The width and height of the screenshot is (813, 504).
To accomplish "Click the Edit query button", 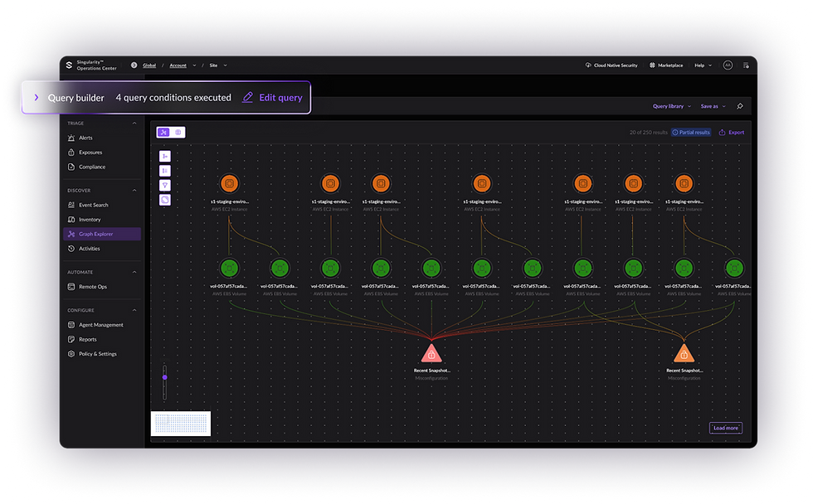I will (x=272, y=97).
